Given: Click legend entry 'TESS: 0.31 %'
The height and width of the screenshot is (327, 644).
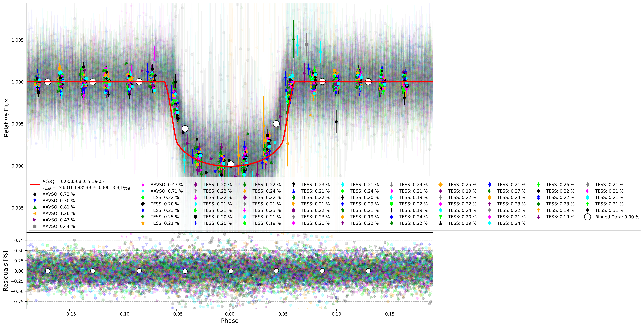Looking at the screenshot, I should (609, 210).
